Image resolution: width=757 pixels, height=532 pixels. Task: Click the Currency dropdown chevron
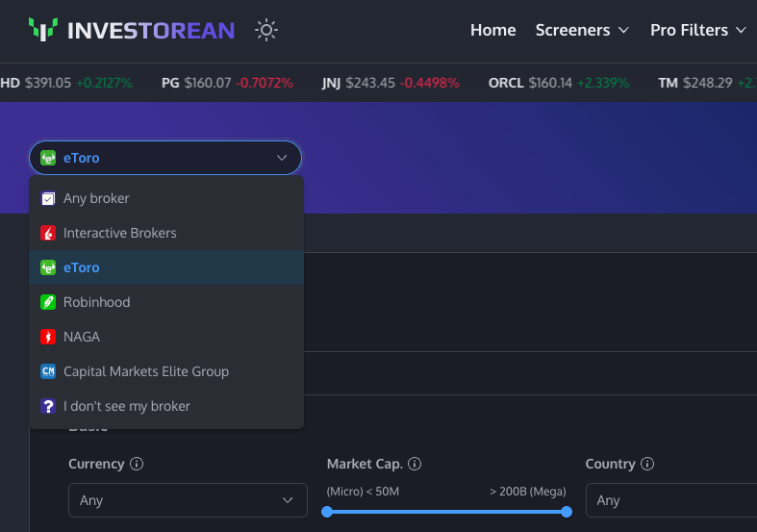coord(288,500)
